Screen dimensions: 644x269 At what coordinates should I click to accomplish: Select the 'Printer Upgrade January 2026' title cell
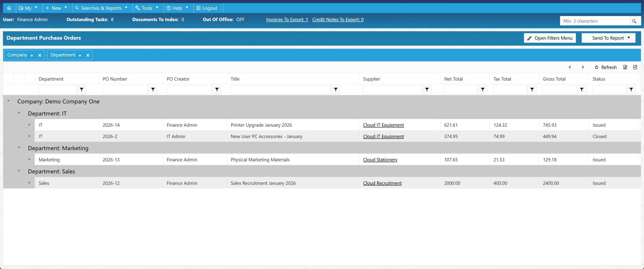coord(293,125)
